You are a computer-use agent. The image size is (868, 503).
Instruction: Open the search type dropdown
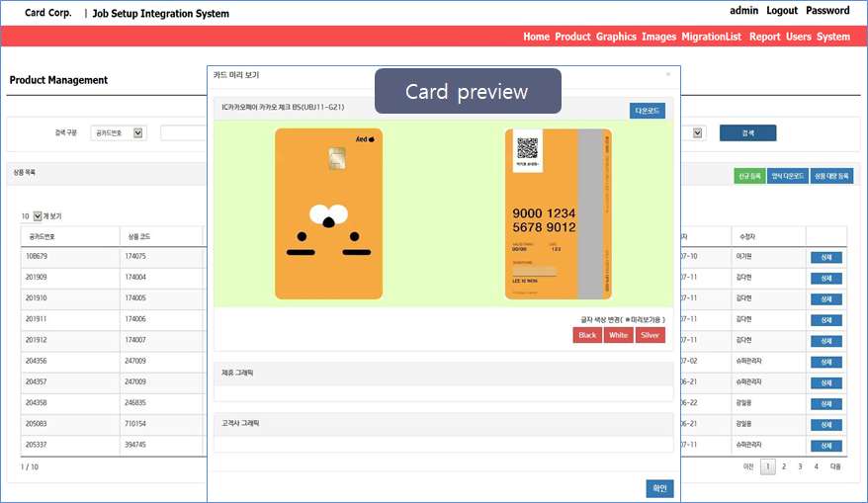(119, 132)
